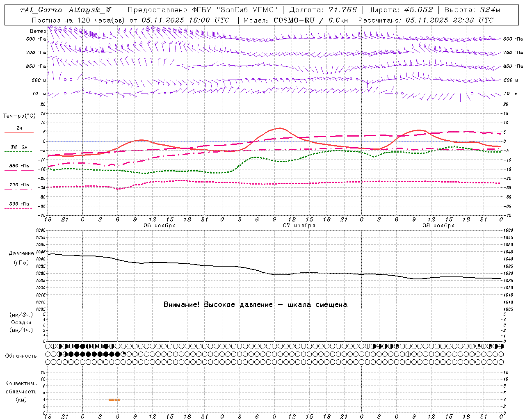This screenshot has height=420, width=525.
Task: Click the red 2м legend line sample
Action: pyautogui.click(x=19, y=133)
